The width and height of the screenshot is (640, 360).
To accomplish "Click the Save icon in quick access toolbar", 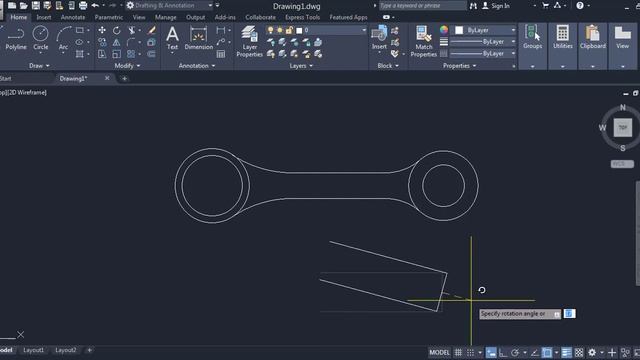I will coord(36,6).
